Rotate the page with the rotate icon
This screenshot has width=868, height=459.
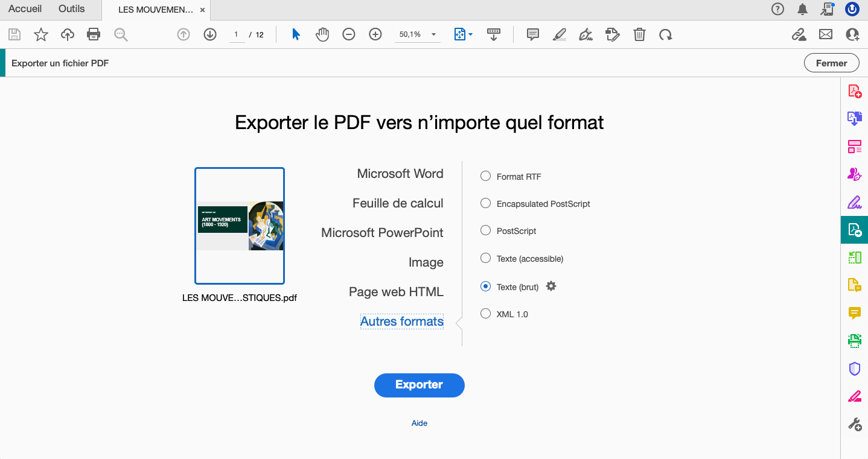[x=666, y=34]
